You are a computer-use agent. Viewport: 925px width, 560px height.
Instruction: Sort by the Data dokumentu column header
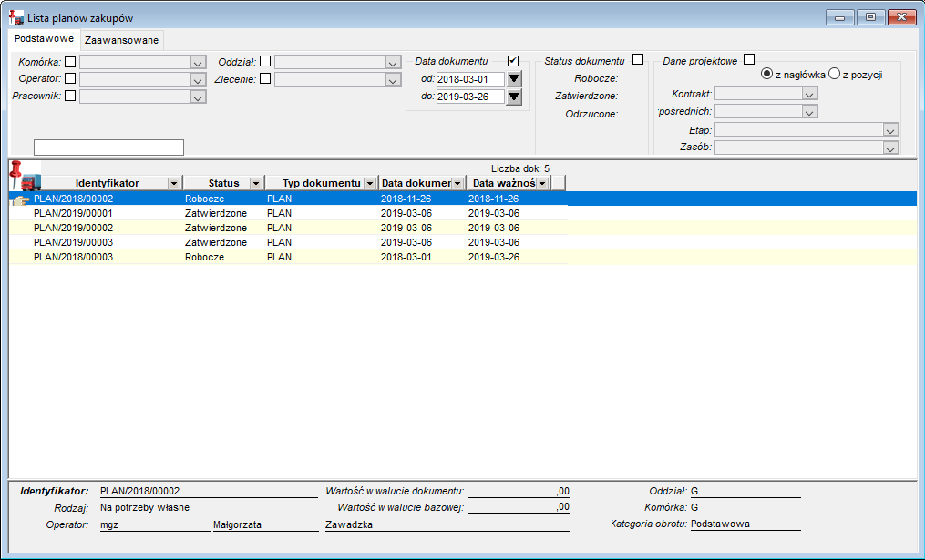pos(416,183)
